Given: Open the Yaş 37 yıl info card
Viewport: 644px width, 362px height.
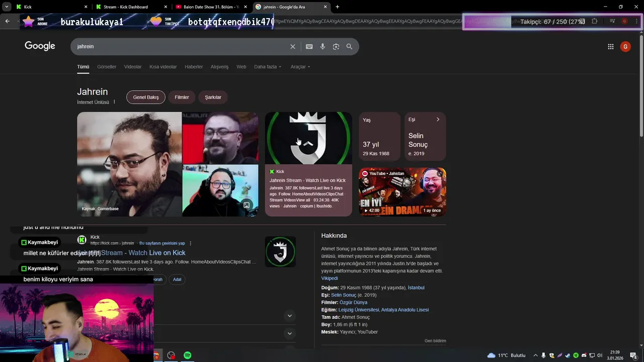Looking at the screenshot, I should 379,136.
